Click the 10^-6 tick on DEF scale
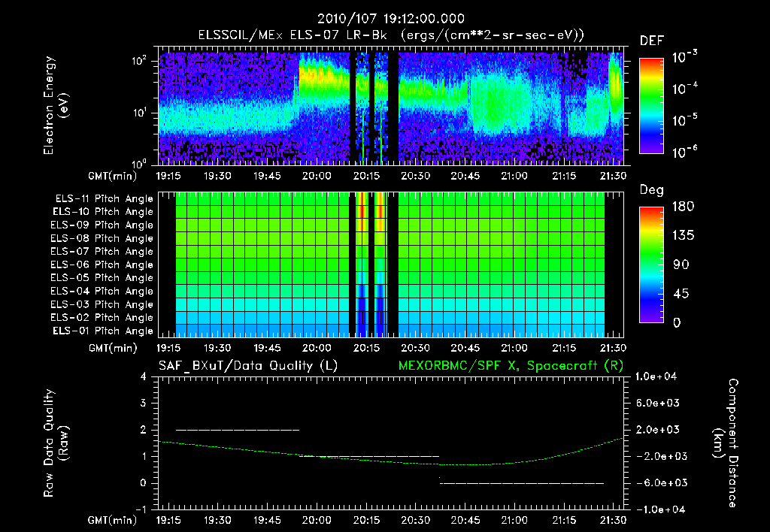Screen dimensions: 770x532 (x=684, y=152)
